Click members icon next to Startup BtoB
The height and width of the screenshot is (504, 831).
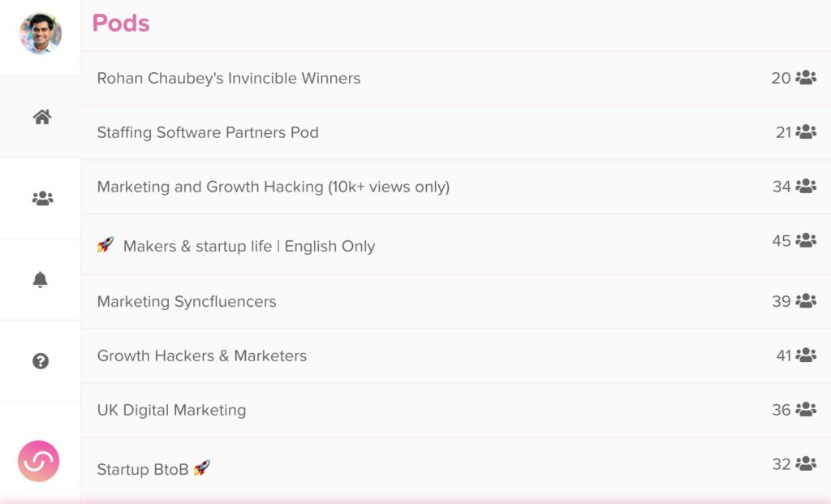[x=806, y=463]
